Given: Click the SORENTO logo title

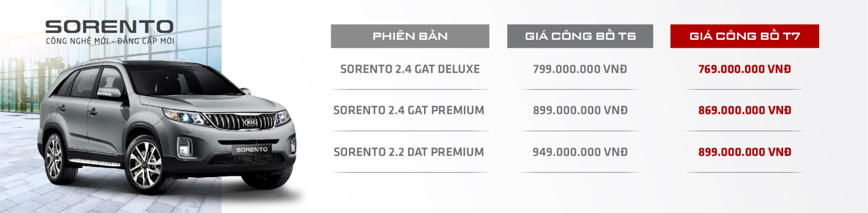Looking at the screenshot, I should coord(109,27).
